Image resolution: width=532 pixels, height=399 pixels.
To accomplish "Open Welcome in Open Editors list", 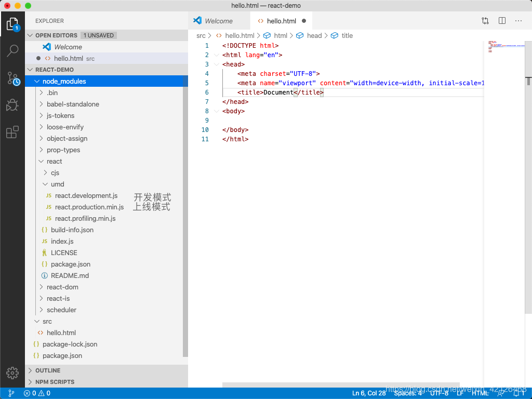I will click(x=107, y=47).
